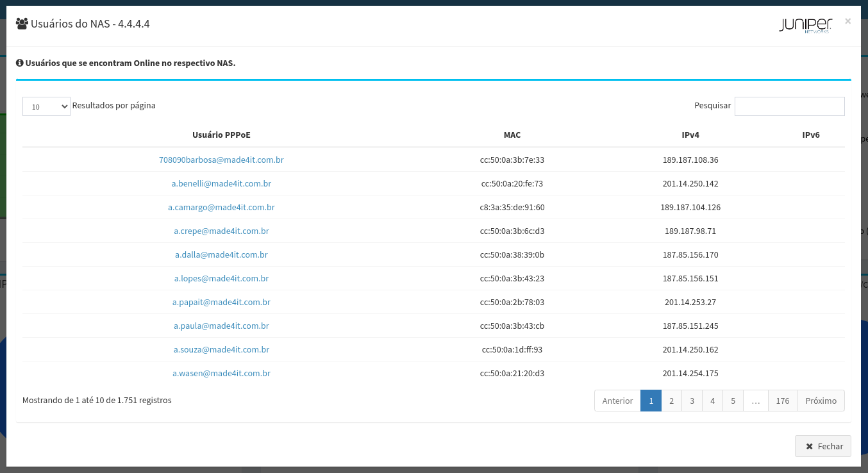This screenshot has width=868, height=473.
Task: Go to page 2 of results
Action: click(x=671, y=401)
